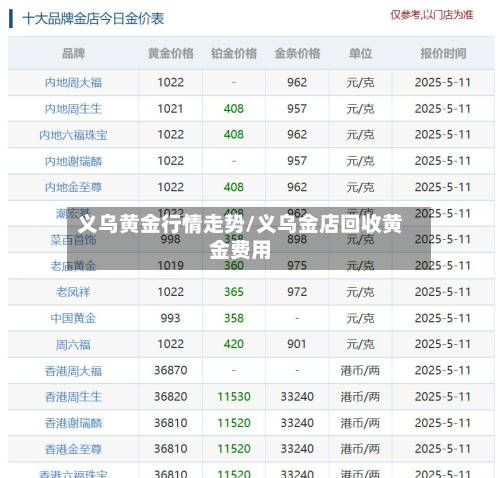The height and width of the screenshot is (478, 500).
Task: Select gold price 1021 in 内地周生生 row
Action: tap(170, 109)
